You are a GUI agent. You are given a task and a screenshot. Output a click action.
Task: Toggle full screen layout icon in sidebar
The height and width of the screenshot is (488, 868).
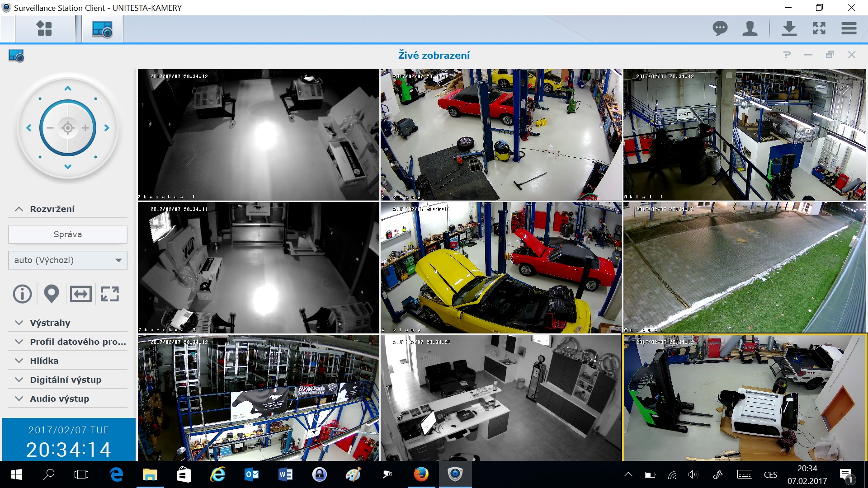tap(109, 294)
